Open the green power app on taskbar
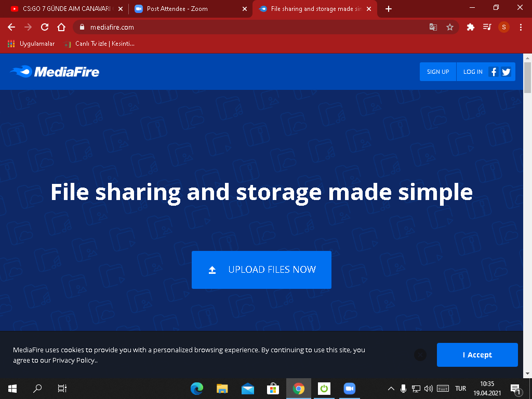This screenshot has height=399, width=532. coord(324,389)
